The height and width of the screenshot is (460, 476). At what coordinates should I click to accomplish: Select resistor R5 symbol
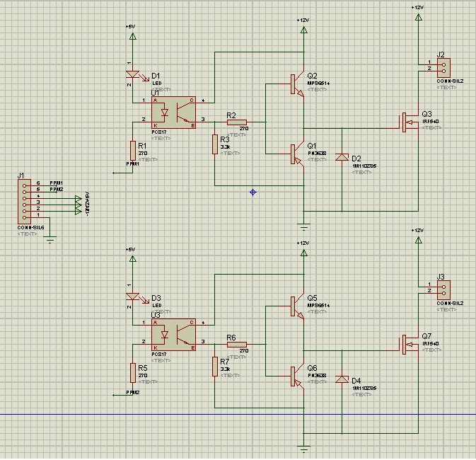(x=133, y=373)
